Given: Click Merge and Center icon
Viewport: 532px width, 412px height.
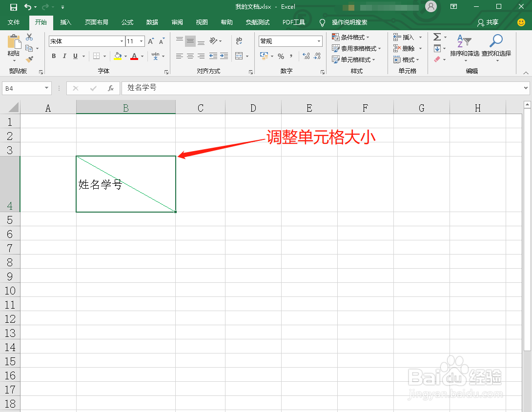Looking at the screenshot, I should click(239, 56).
